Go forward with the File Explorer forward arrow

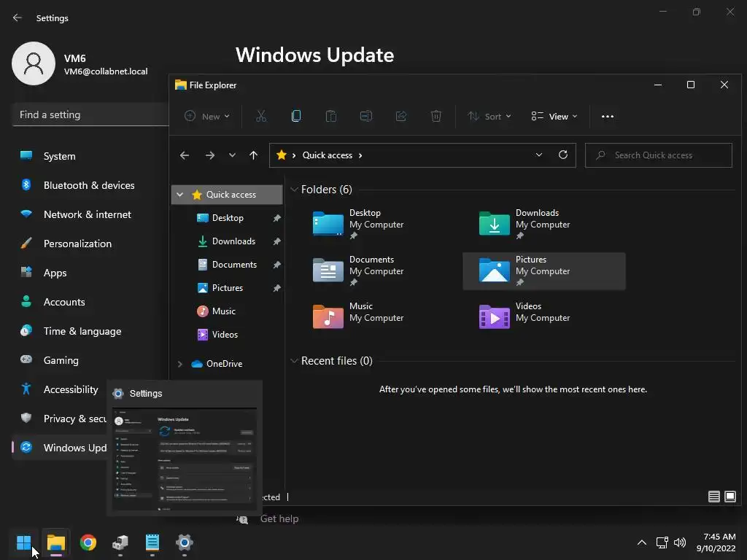click(x=209, y=155)
